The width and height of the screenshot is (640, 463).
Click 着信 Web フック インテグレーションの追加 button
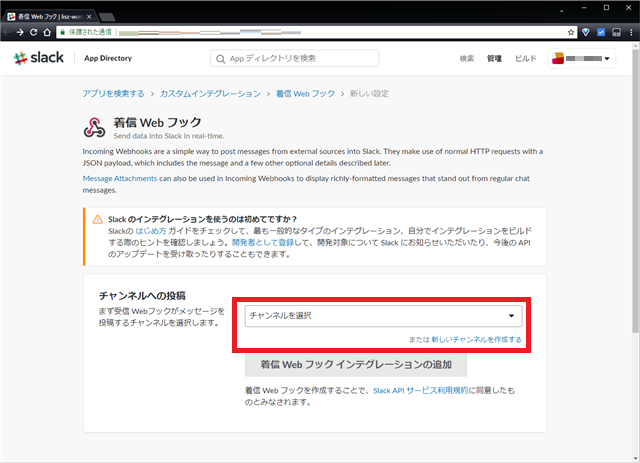click(356, 365)
